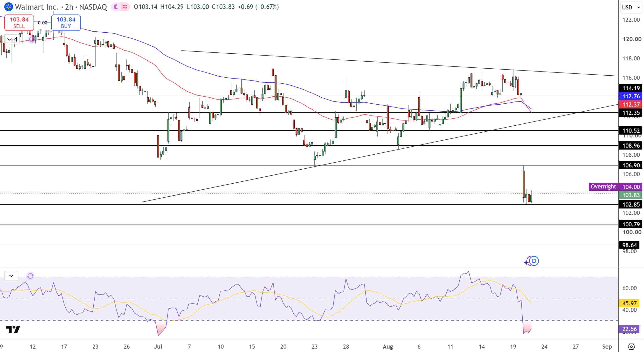The image size is (644, 352).
Task: Click the dividend D marker icon
Action: pos(534,261)
